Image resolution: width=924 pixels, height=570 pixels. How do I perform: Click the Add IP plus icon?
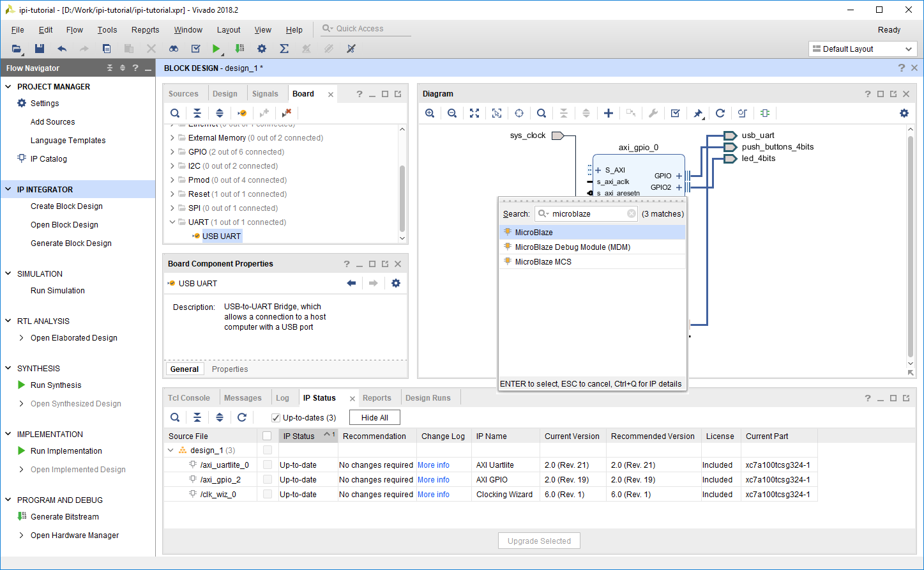[609, 113]
